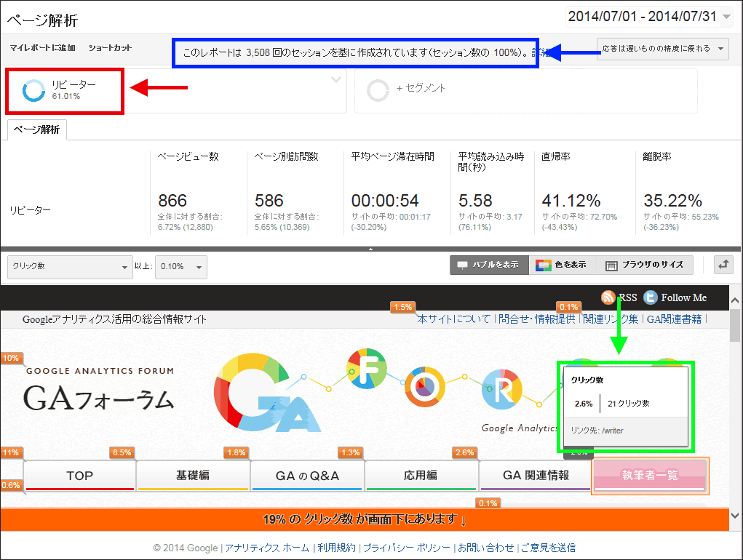Open the 応用編 navigation tab

tap(421, 476)
